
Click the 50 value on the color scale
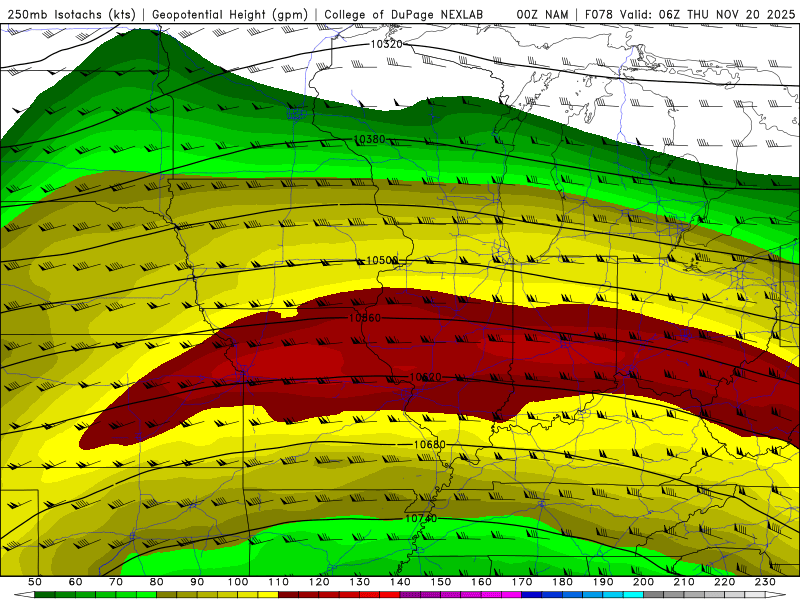[35, 582]
